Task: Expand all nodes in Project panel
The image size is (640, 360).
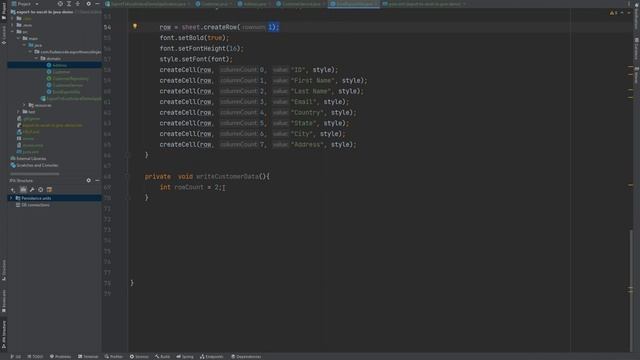Action: (x=69, y=4)
